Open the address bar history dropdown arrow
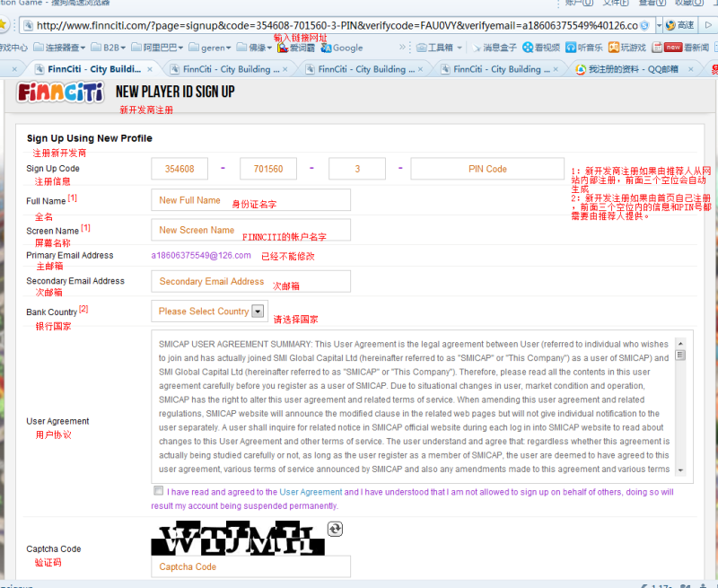This screenshot has width=718, height=588. pos(659,26)
